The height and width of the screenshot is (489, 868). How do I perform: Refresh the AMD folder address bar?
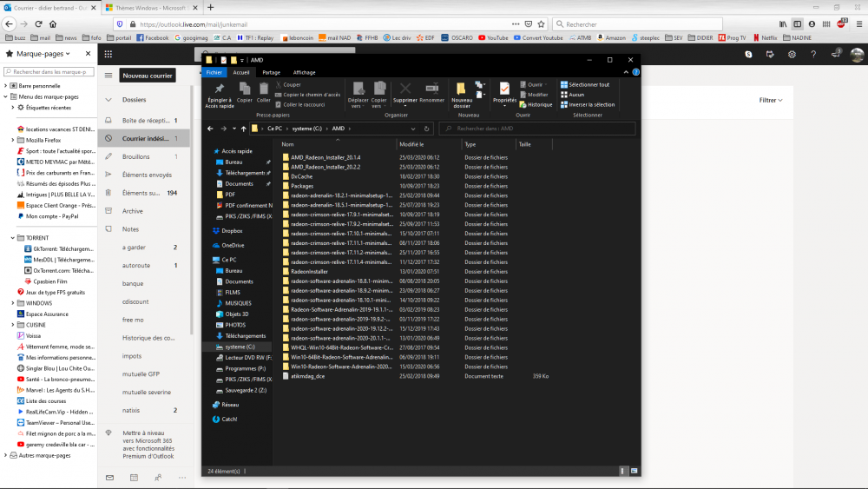pos(426,129)
